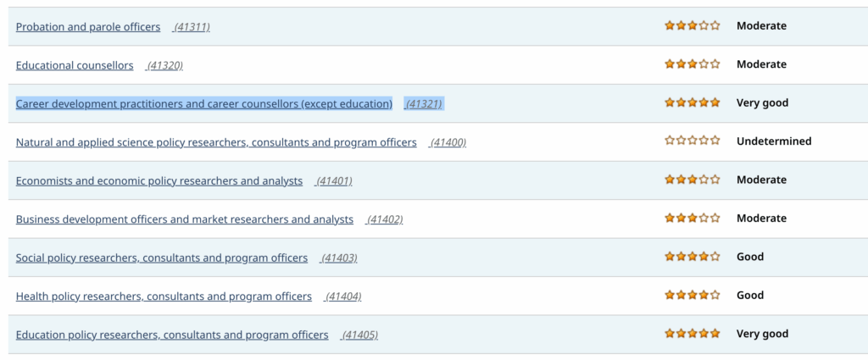This screenshot has height=360, width=868.
Task: Open Economists and economic policy researchers link
Action: (x=159, y=180)
